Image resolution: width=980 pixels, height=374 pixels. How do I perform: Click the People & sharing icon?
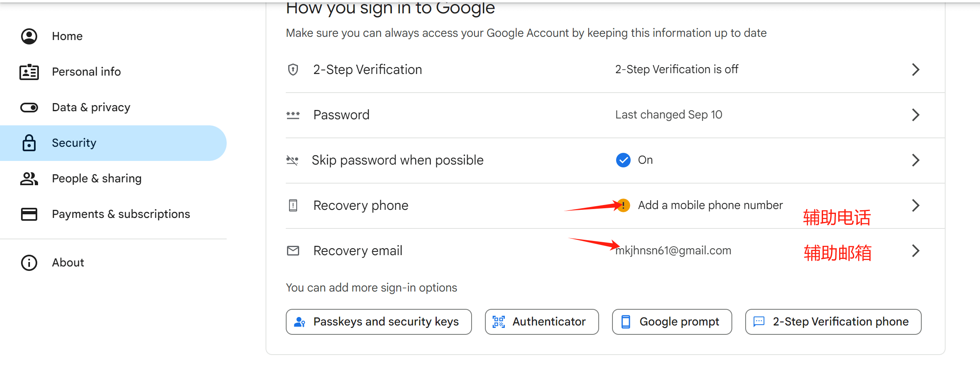pos(29,178)
